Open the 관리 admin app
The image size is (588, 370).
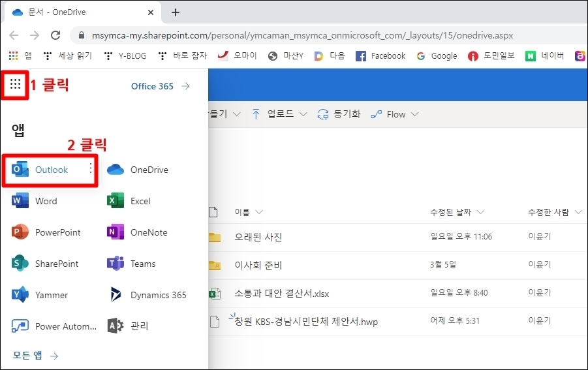[x=127, y=326]
